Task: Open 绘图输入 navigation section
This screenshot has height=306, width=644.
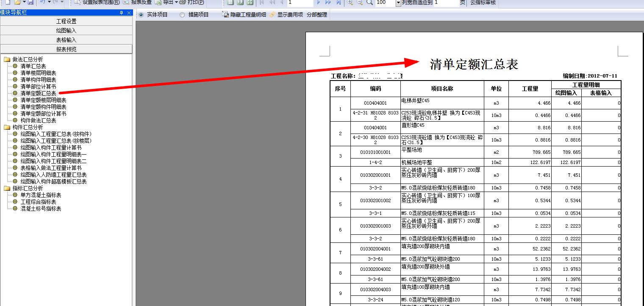Action: click(x=66, y=31)
